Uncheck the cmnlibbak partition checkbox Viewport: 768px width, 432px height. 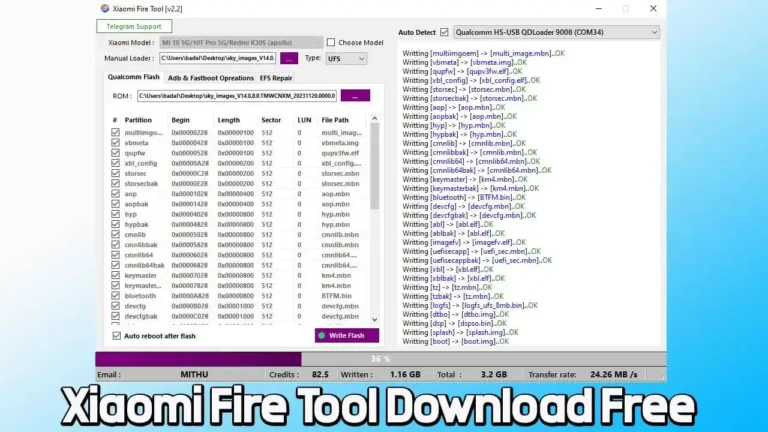click(x=115, y=244)
